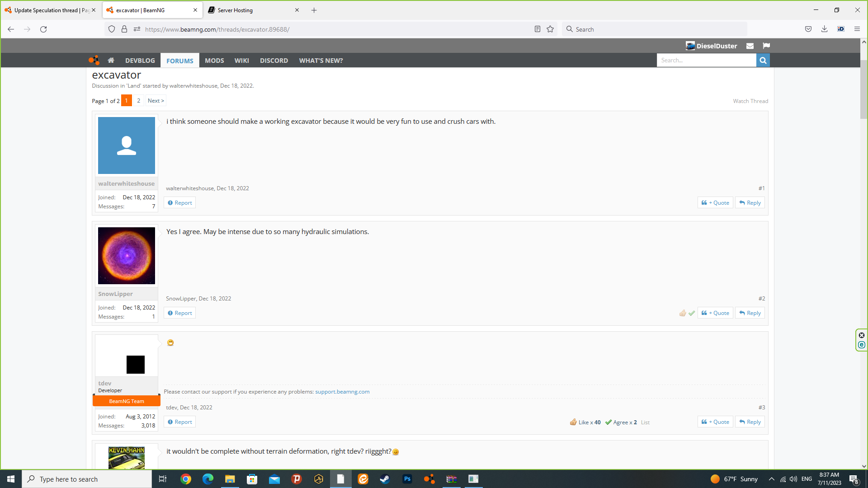Viewport: 868px width, 488px height.
Task: Open Microsoft Edge from the taskbar
Action: click(208, 479)
